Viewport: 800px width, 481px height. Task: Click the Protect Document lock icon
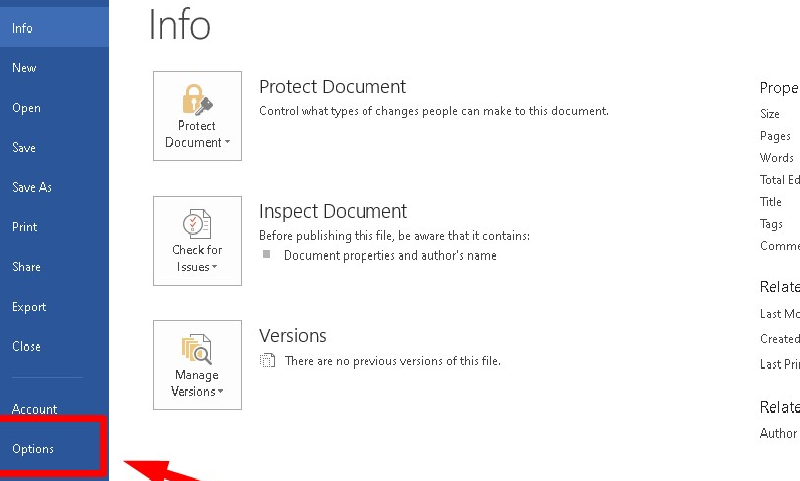(197, 99)
